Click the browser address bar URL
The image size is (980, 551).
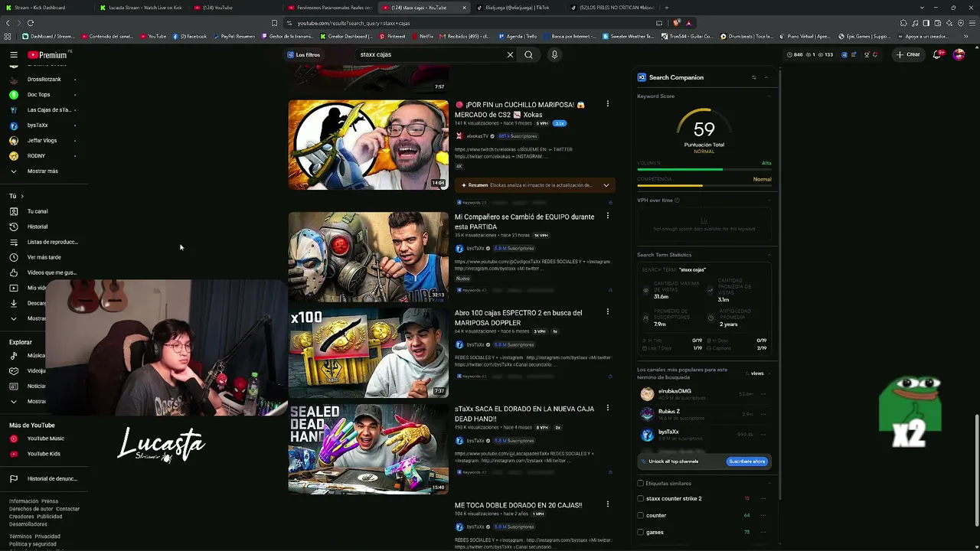tap(354, 23)
